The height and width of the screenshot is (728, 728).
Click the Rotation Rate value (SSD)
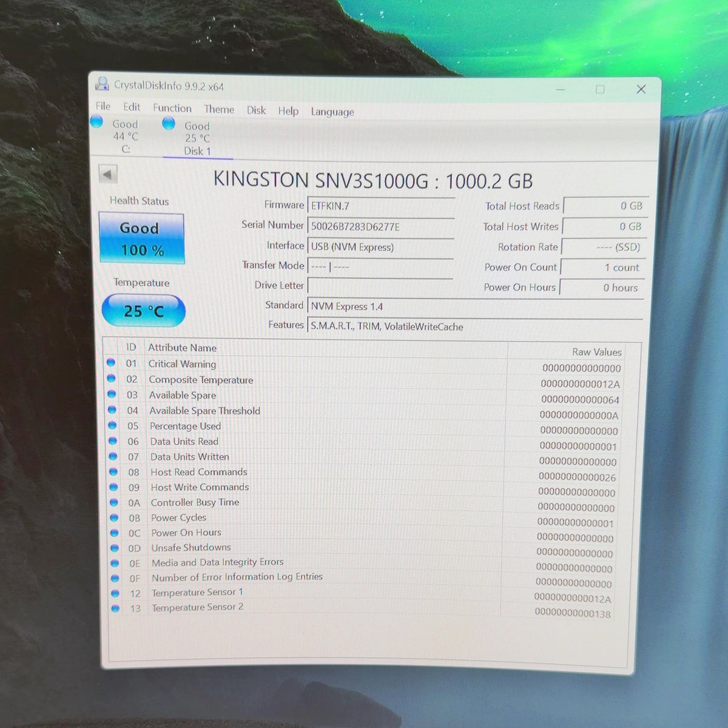click(604, 247)
